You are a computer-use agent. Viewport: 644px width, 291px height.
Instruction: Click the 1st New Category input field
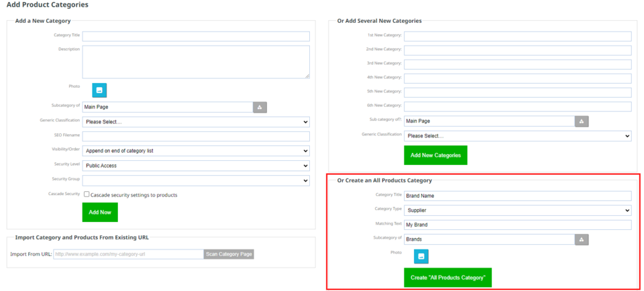[x=517, y=36]
